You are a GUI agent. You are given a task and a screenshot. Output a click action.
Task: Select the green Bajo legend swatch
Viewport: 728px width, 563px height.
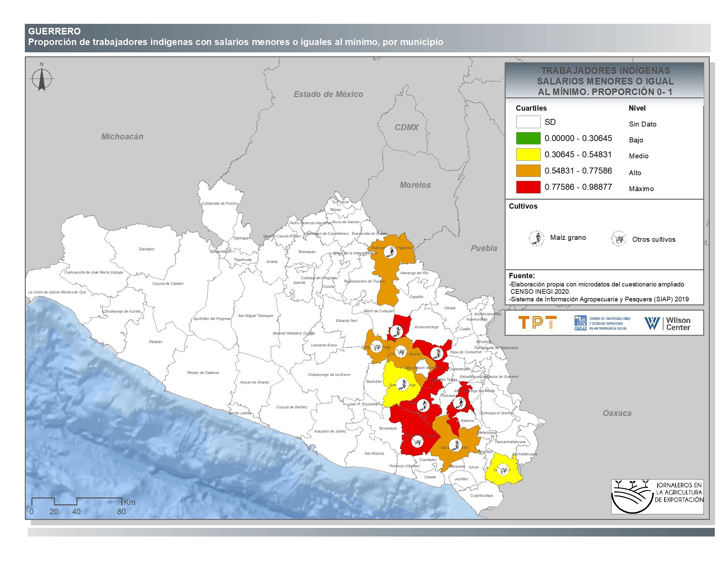point(528,138)
